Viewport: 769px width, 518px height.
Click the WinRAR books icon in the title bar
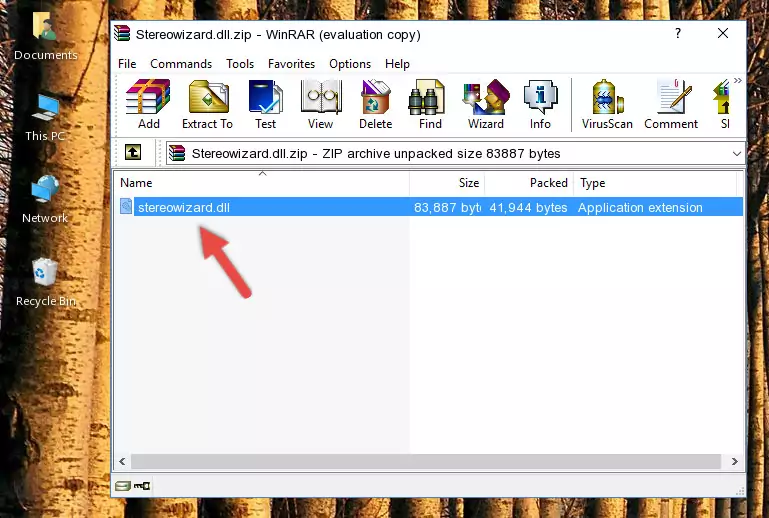tap(122, 33)
